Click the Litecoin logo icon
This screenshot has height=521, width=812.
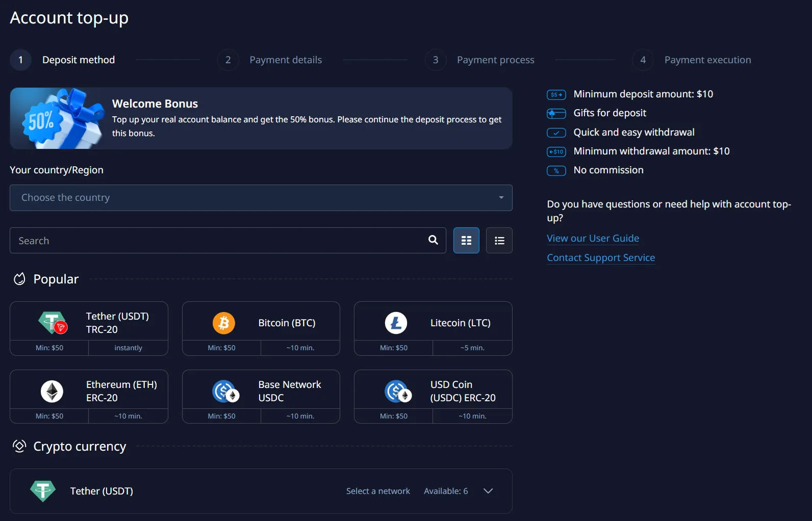click(396, 323)
